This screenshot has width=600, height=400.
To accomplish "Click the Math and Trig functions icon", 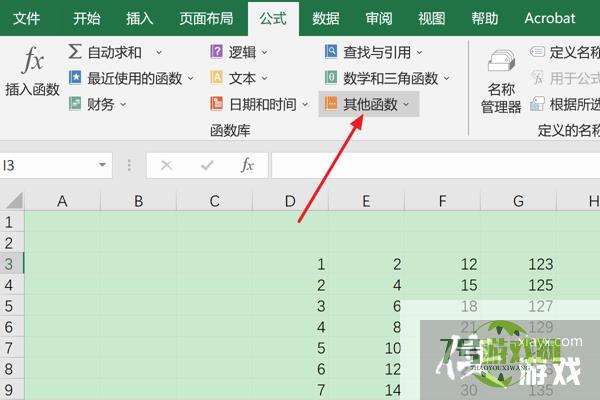I will pyautogui.click(x=331, y=78).
